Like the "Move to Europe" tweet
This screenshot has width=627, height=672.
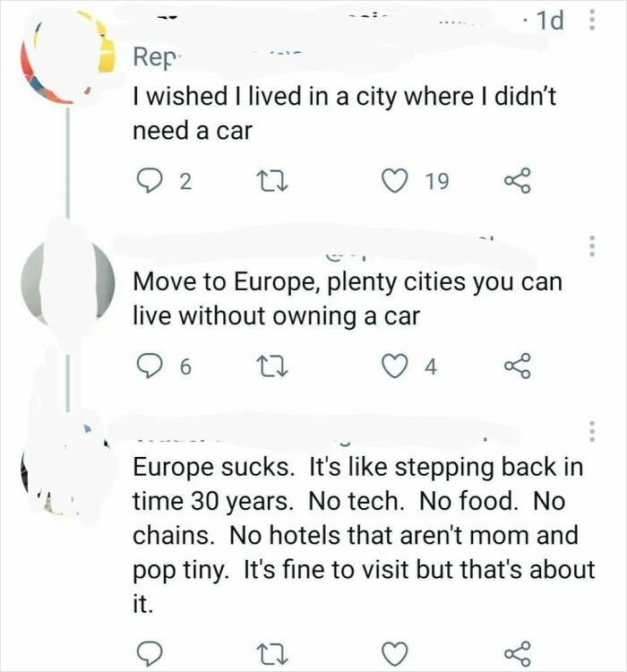click(x=394, y=367)
